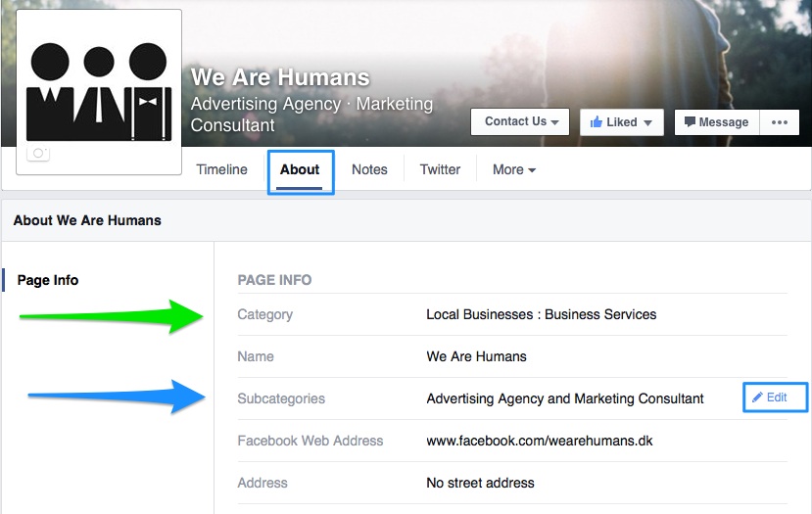Expand the More tab dropdown
The height and width of the screenshot is (514, 812).
pyautogui.click(x=513, y=169)
